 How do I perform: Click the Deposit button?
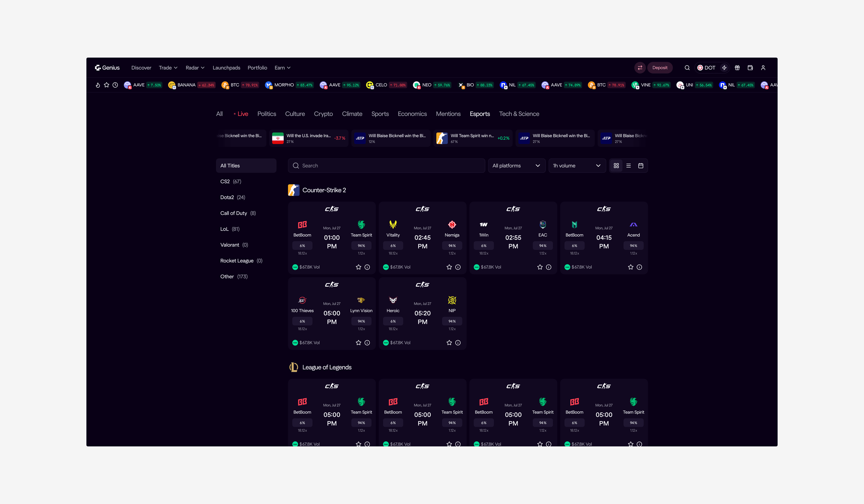click(660, 67)
